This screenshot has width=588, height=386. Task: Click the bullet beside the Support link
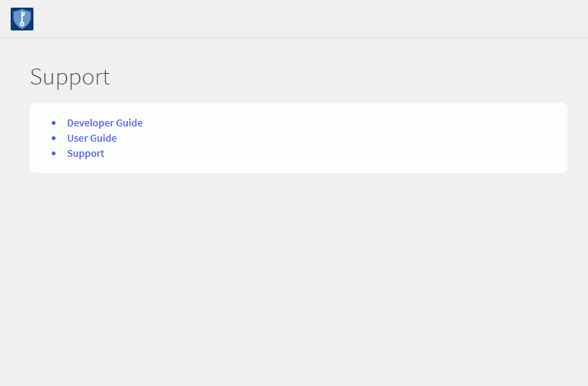tap(53, 153)
